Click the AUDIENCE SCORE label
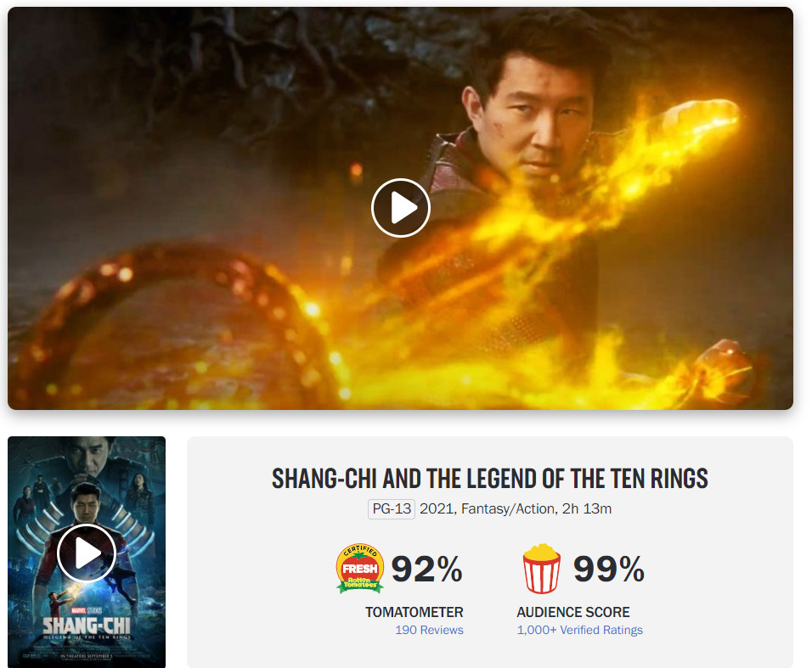This screenshot has width=812, height=668. tap(572, 612)
